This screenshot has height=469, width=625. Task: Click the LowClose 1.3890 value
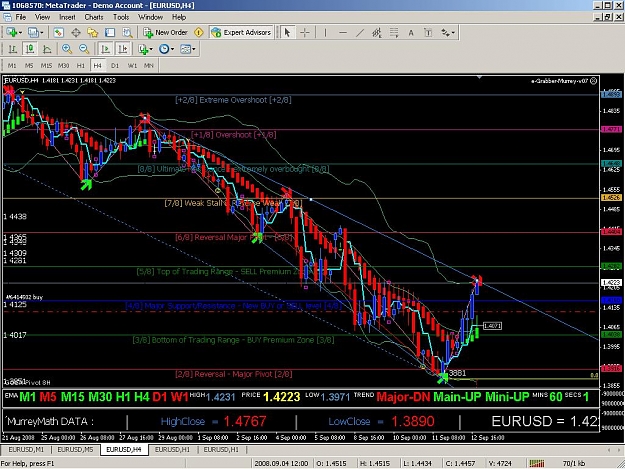413,421
